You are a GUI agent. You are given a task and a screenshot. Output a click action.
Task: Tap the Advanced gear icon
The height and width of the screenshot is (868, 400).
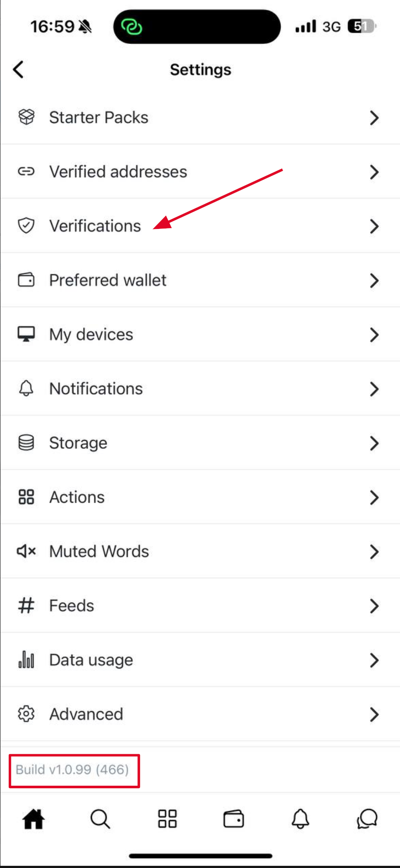(x=26, y=714)
